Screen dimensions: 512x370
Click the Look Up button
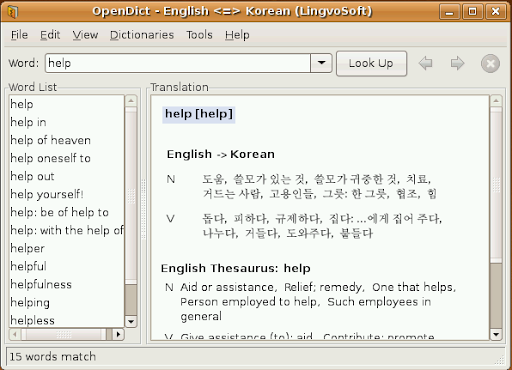click(x=371, y=63)
